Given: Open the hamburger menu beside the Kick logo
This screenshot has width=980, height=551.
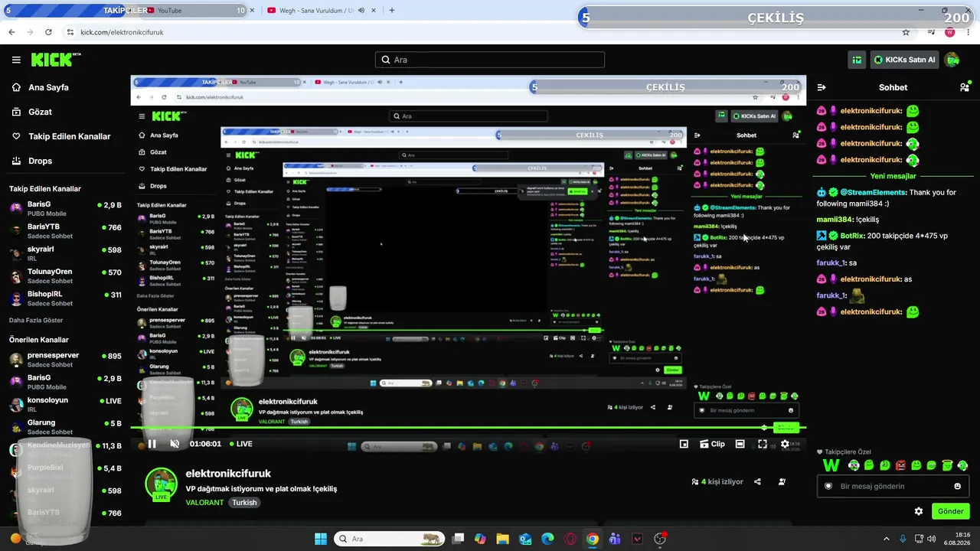Looking at the screenshot, I should pos(16,60).
